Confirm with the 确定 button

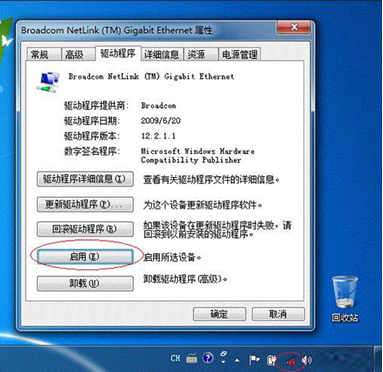click(219, 314)
